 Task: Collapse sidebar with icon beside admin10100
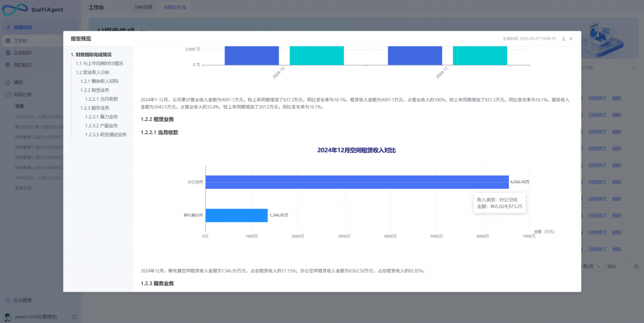tap(74, 316)
